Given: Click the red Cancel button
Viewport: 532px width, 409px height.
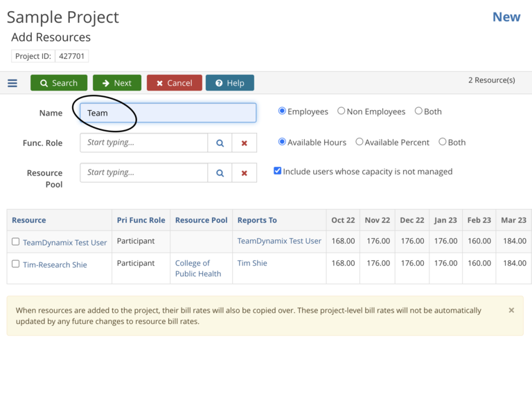Looking at the screenshot, I should (x=174, y=83).
